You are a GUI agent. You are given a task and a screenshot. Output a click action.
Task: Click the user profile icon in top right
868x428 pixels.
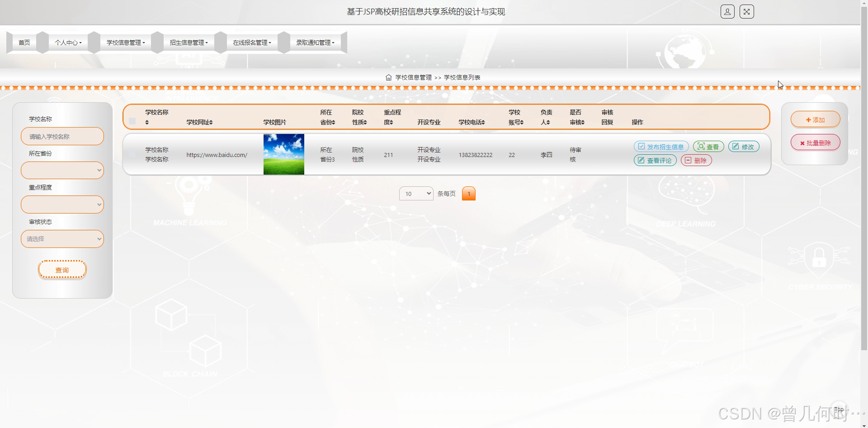point(727,11)
